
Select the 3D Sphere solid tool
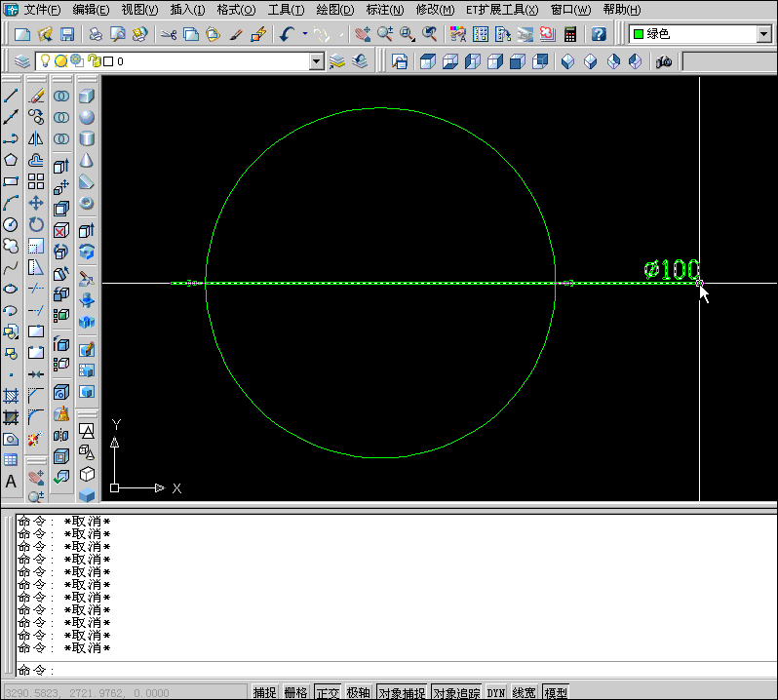click(x=87, y=117)
